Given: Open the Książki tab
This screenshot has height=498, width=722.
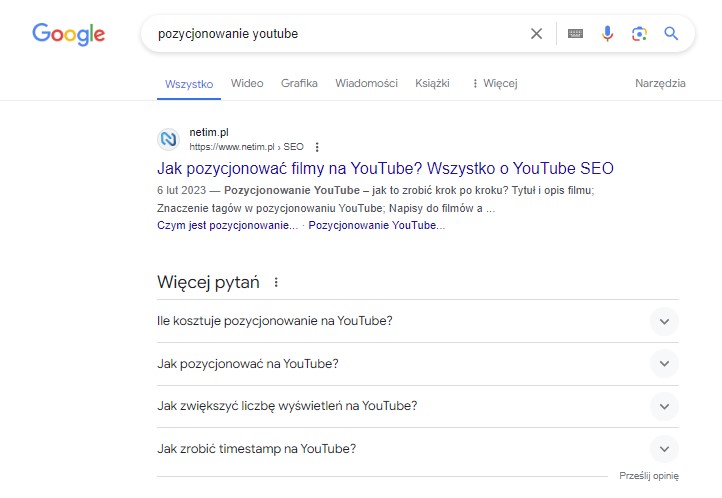Looking at the screenshot, I should pos(432,83).
